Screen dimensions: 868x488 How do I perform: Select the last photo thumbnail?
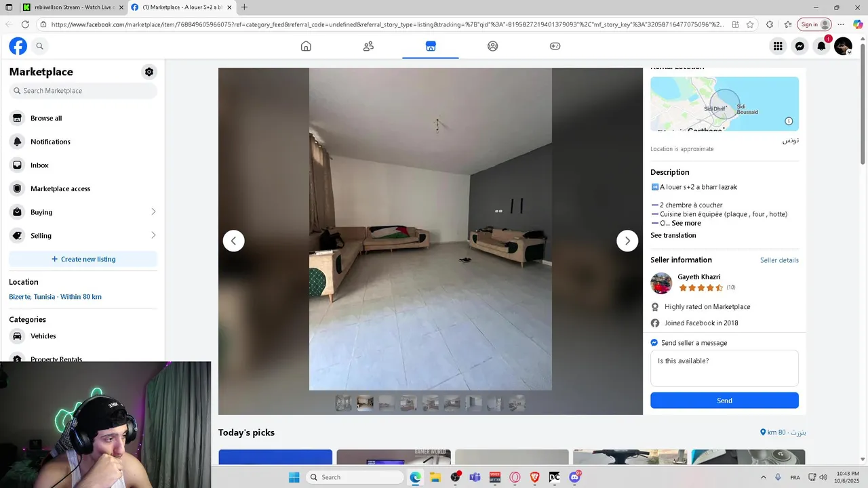point(517,403)
